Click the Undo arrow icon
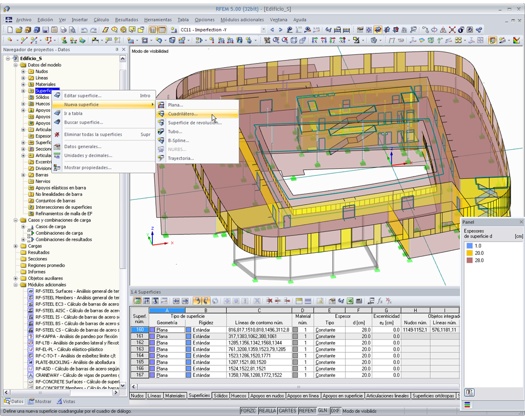This screenshot has height=420, width=525. pyautogui.click(x=84, y=30)
